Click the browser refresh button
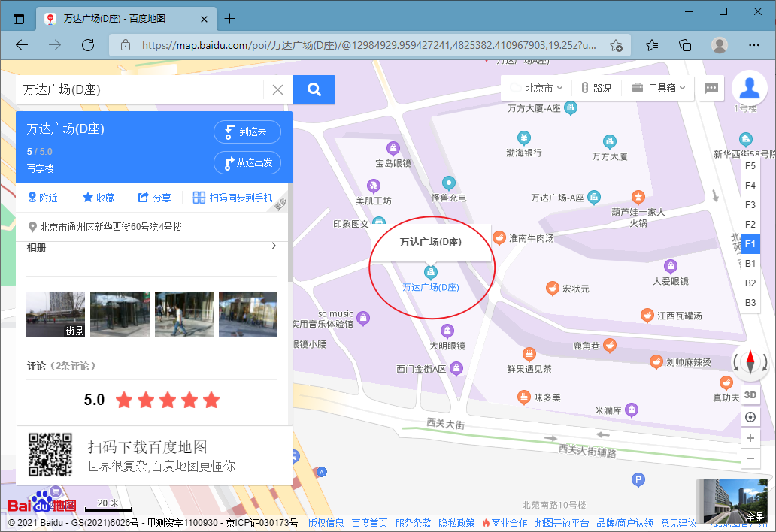This screenshot has width=776, height=532. coord(88,45)
